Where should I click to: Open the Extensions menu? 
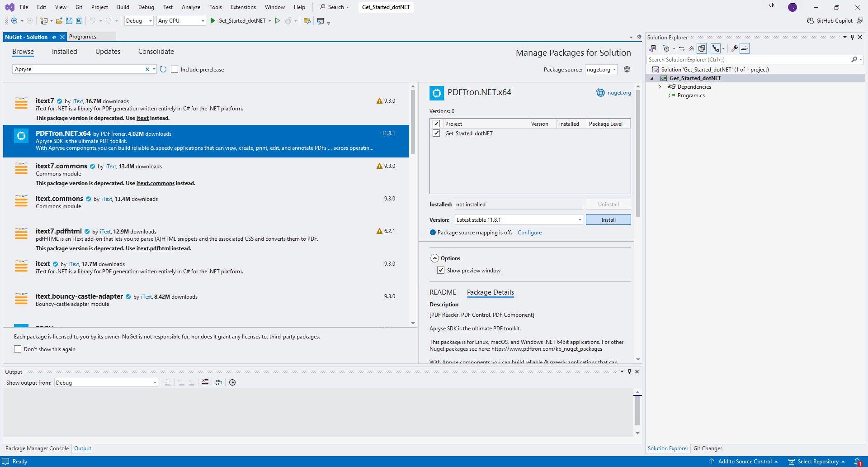click(243, 7)
